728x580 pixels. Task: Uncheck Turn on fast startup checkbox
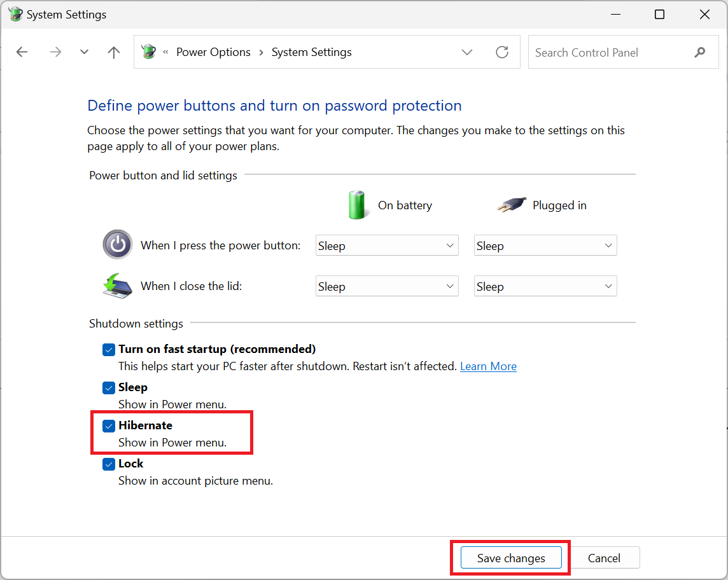109,349
